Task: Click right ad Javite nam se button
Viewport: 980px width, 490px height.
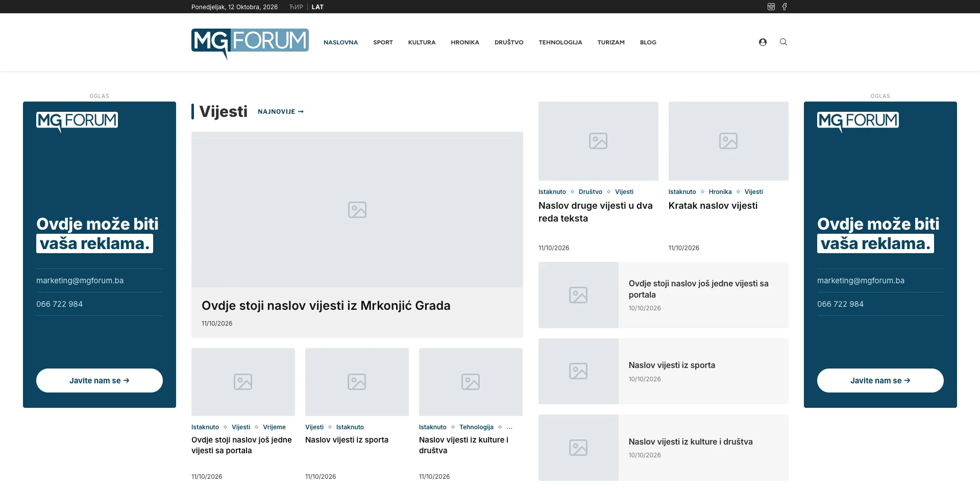Action: click(880, 381)
